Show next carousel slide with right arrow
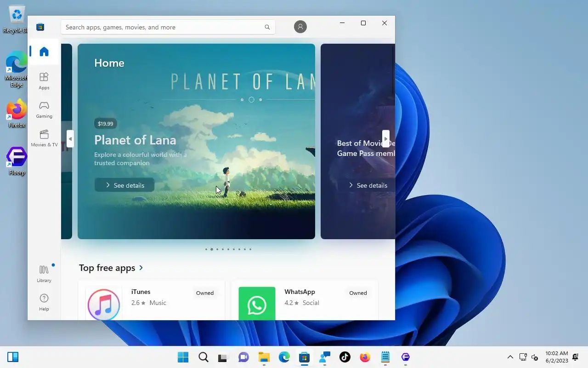The width and height of the screenshot is (588, 368). pyautogui.click(x=386, y=138)
